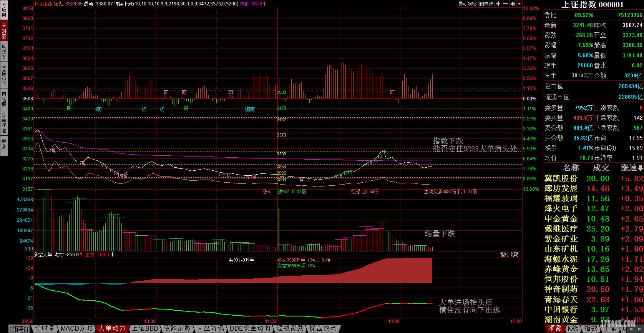This screenshot has height=333, width=644.
Task: Select the 大盘资讯 bottom indicator tab
Action: (210, 328)
